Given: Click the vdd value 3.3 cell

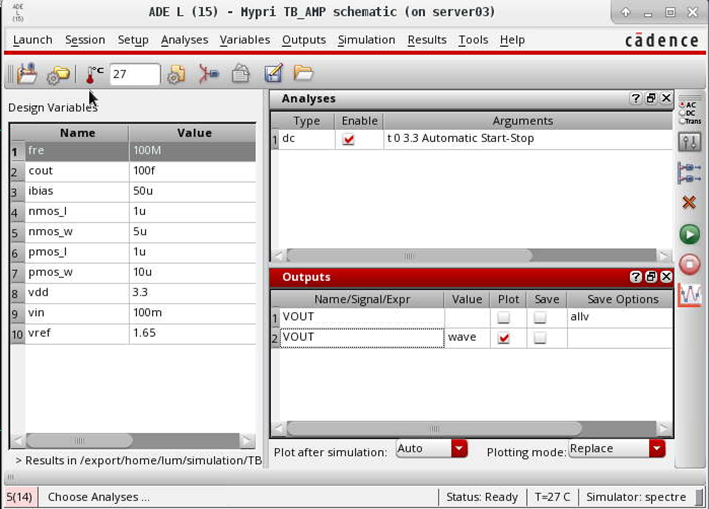Looking at the screenshot, I should tap(192, 292).
